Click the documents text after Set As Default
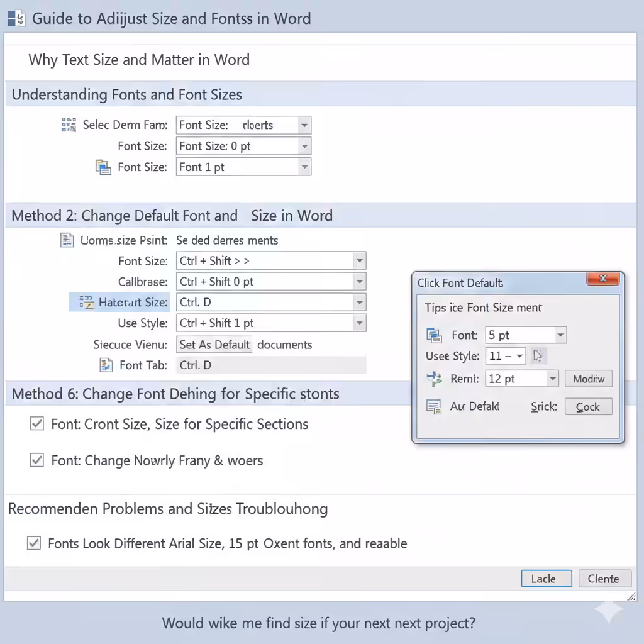This screenshot has height=644, width=644. (x=285, y=345)
